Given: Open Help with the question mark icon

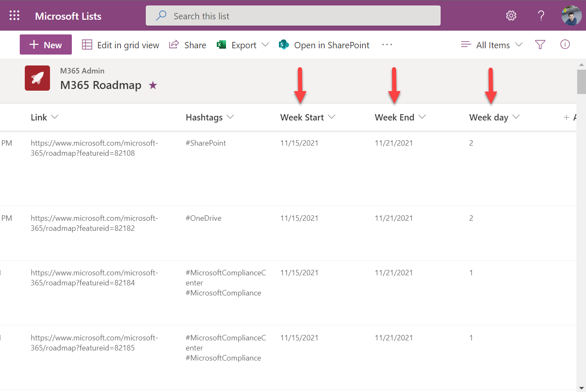Looking at the screenshot, I should click(541, 16).
